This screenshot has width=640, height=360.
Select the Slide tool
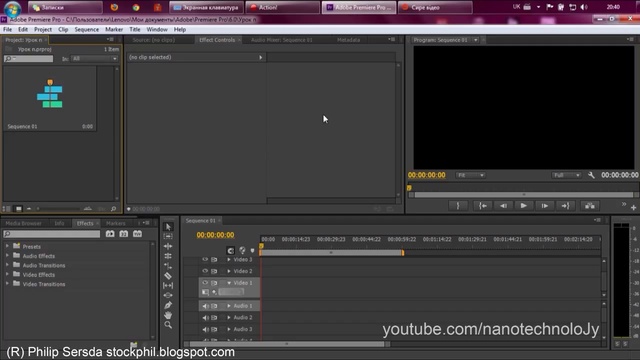168,295
